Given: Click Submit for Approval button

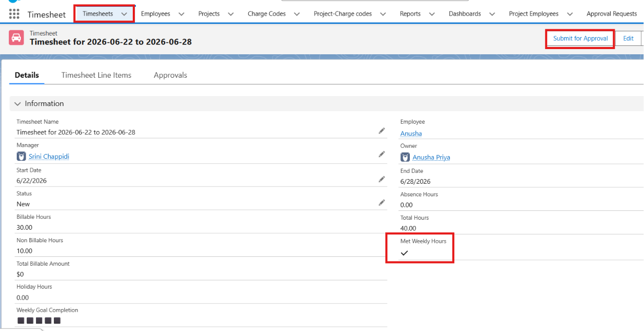Looking at the screenshot, I should point(580,39).
